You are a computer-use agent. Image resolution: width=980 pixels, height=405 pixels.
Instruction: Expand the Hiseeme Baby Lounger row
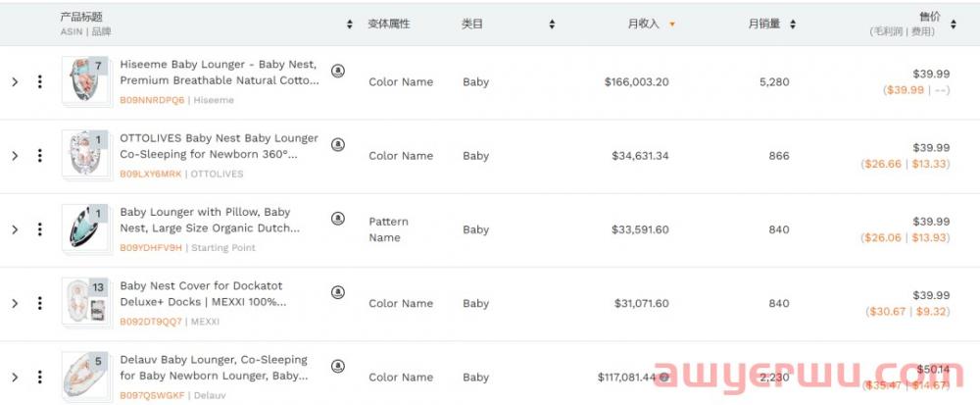pyautogui.click(x=15, y=82)
